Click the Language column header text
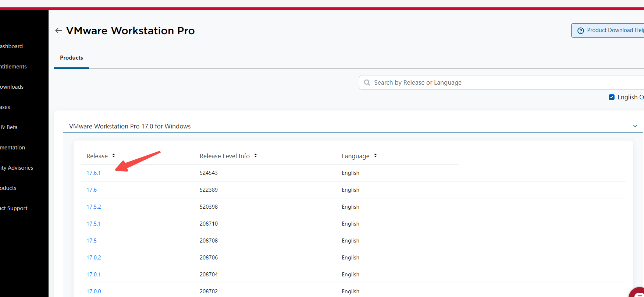644x297 pixels. click(x=356, y=156)
